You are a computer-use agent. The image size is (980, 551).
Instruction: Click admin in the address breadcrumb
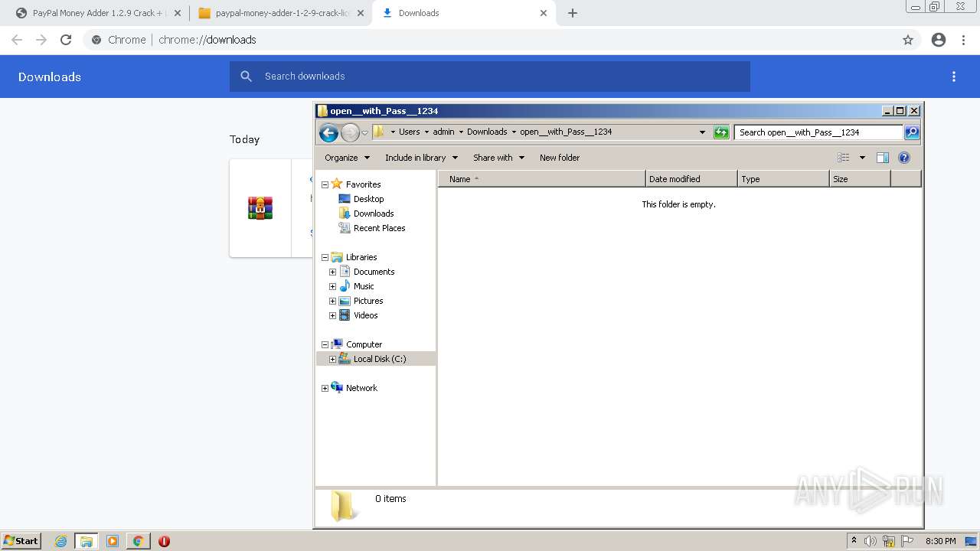[x=443, y=132]
